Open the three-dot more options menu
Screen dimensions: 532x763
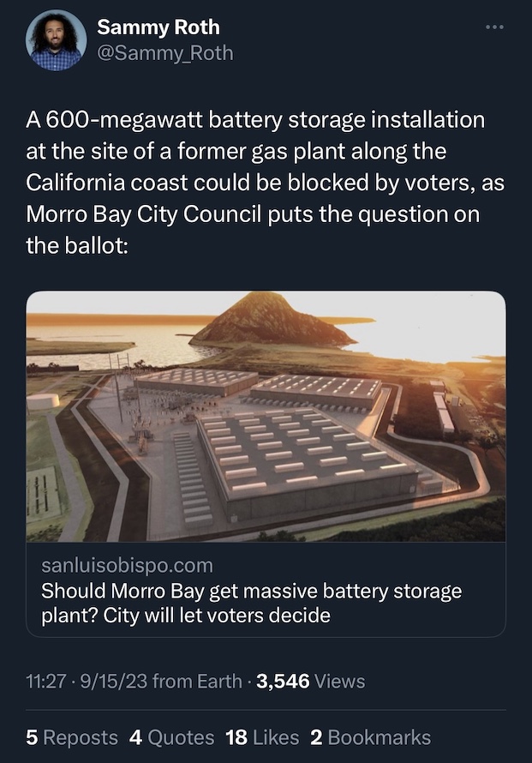pyautogui.click(x=494, y=28)
